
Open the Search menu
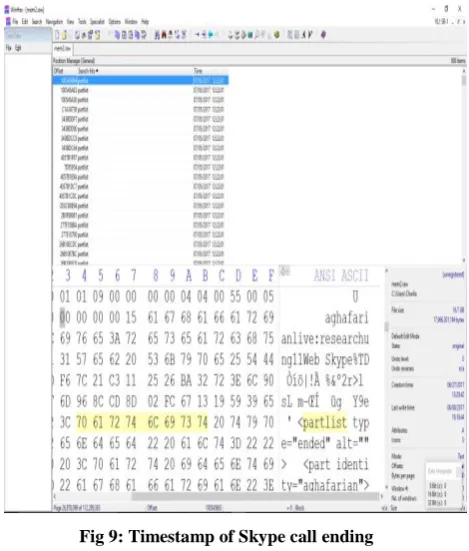point(37,22)
